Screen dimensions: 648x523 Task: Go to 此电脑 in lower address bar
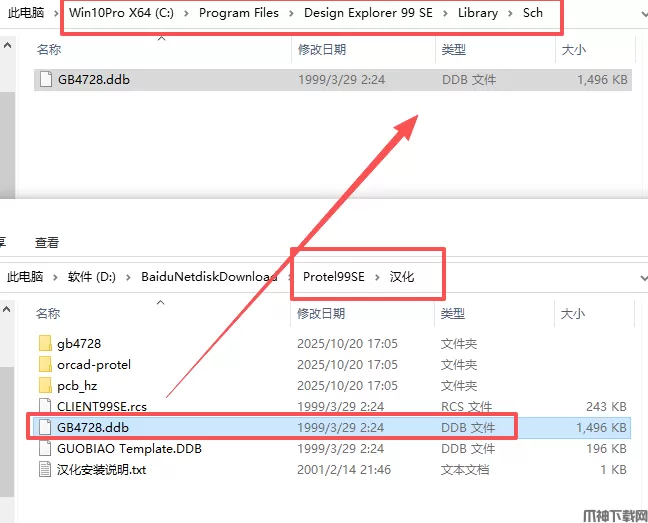[x=25, y=276]
